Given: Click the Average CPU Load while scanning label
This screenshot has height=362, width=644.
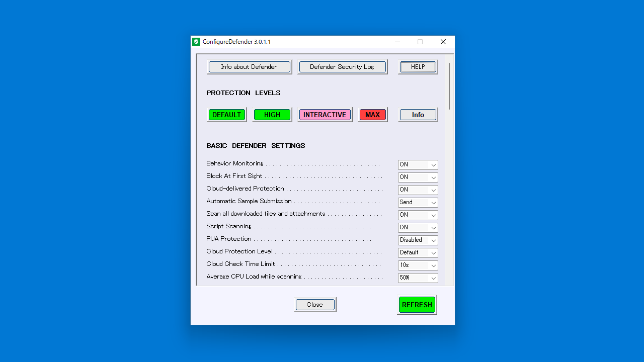Looking at the screenshot, I should [254, 277].
